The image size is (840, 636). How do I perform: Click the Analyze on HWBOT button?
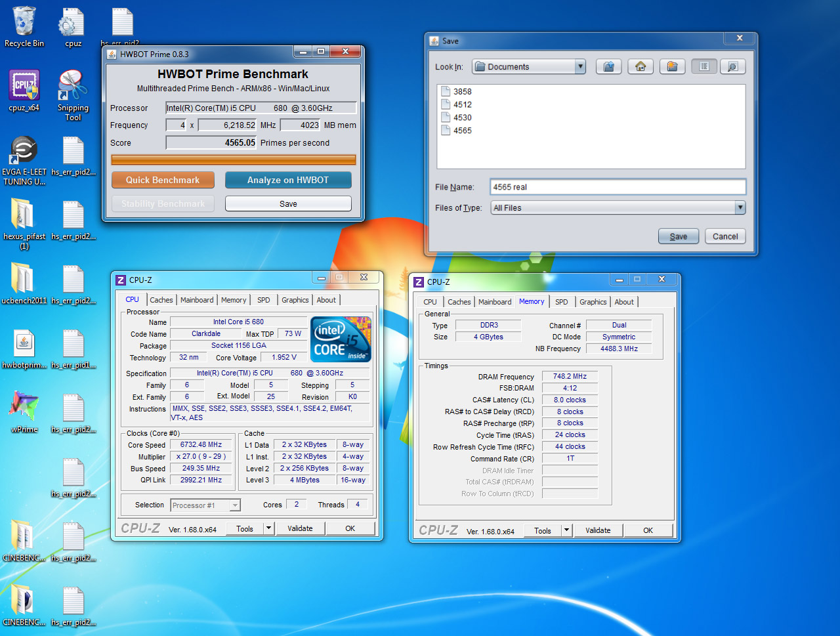[288, 180]
